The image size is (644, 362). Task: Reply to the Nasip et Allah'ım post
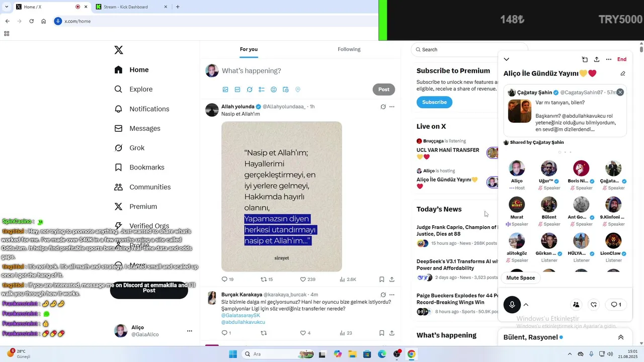[x=227, y=279]
